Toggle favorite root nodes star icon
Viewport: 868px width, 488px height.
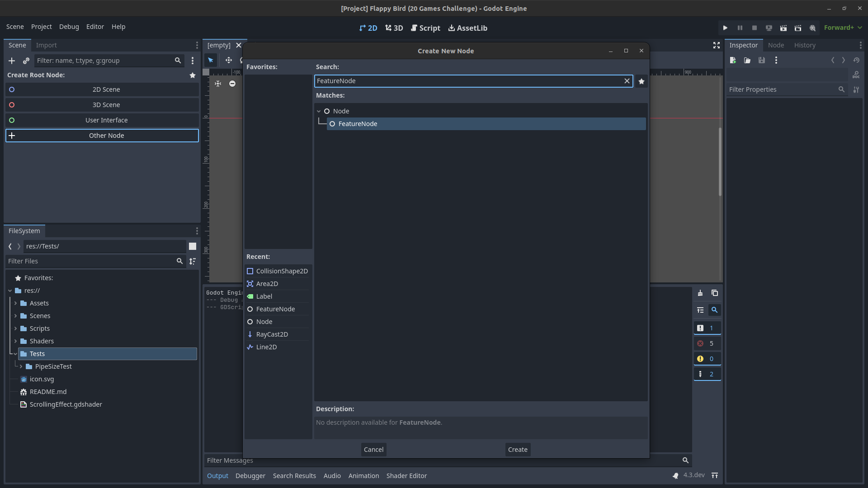click(193, 75)
